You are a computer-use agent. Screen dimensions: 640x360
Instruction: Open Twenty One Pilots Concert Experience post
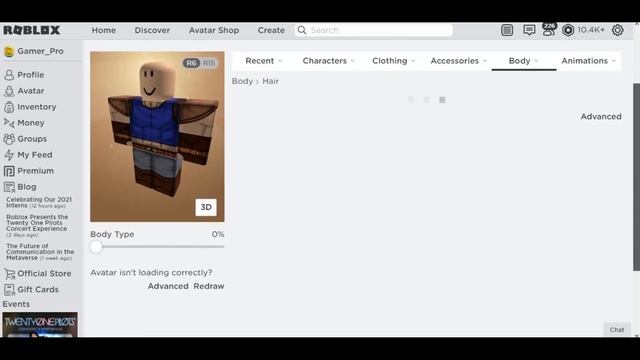(37, 226)
